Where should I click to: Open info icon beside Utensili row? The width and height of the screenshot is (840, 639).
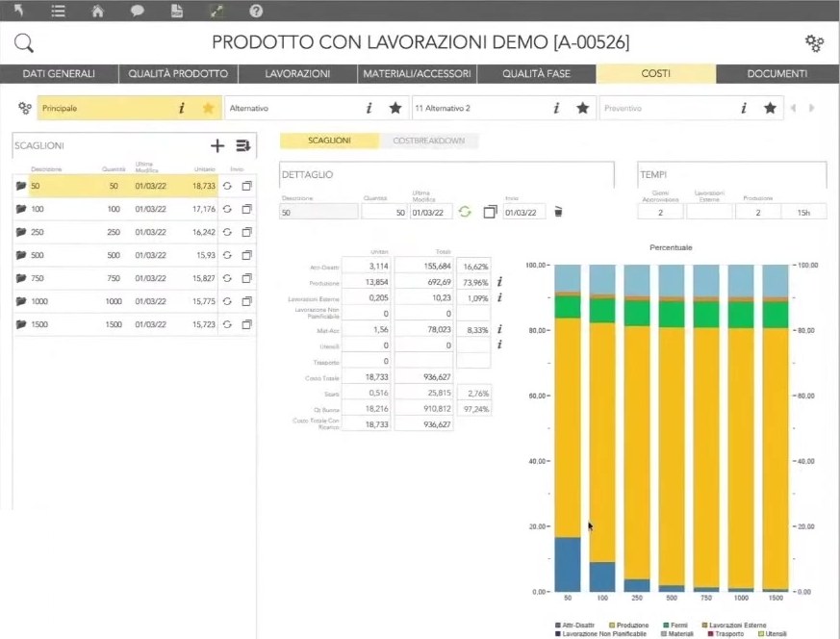[499, 345]
